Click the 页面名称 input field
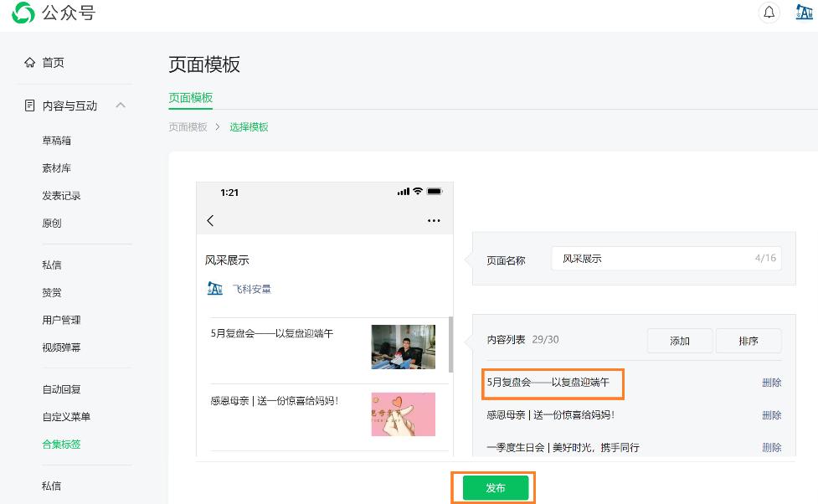The image size is (818, 504). click(x=653, y=259)
